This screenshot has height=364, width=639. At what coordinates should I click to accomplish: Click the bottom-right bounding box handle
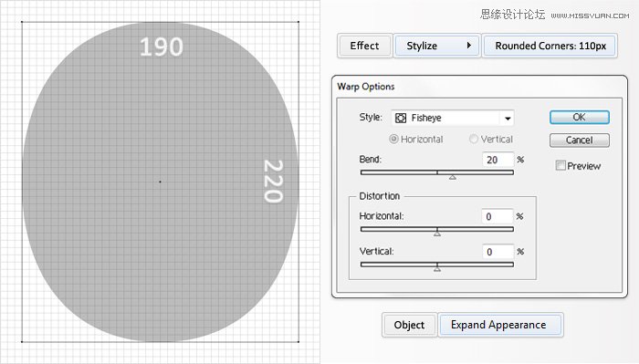(299, 341)
